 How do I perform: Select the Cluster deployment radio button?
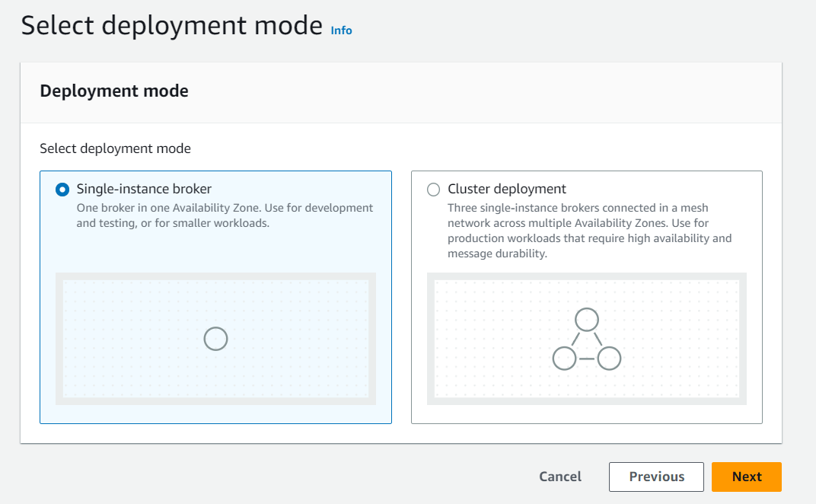tap(432, 189)
